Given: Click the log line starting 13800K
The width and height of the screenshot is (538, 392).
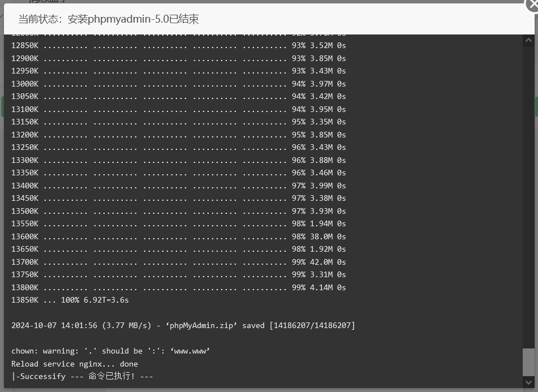Looking at the screenshot, I should [x=178, y=287].
